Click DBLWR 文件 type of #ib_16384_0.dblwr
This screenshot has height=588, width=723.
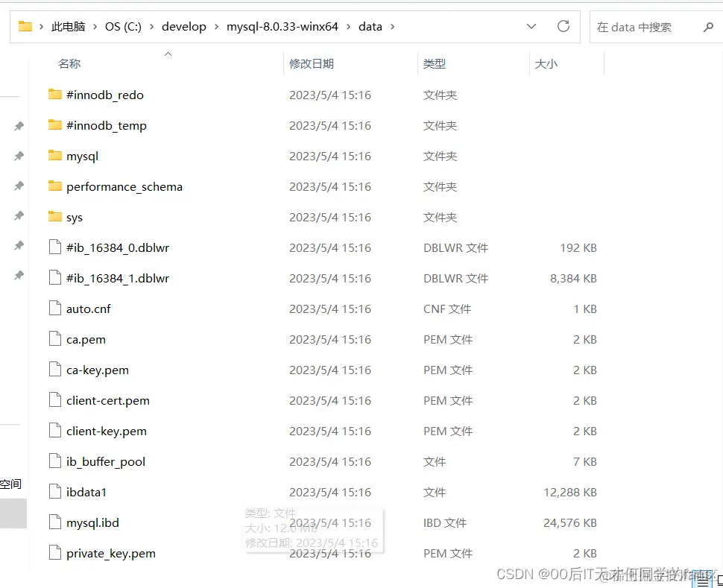455,247
